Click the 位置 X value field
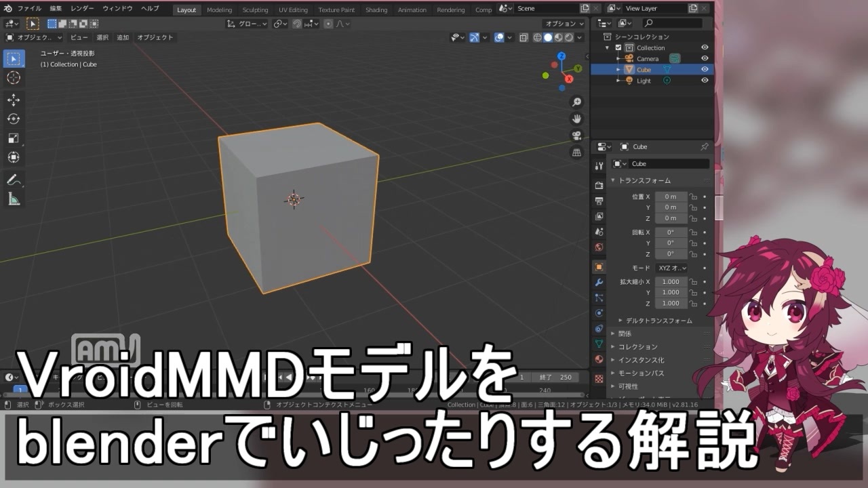The image size is (868, 488). [671, 197]
